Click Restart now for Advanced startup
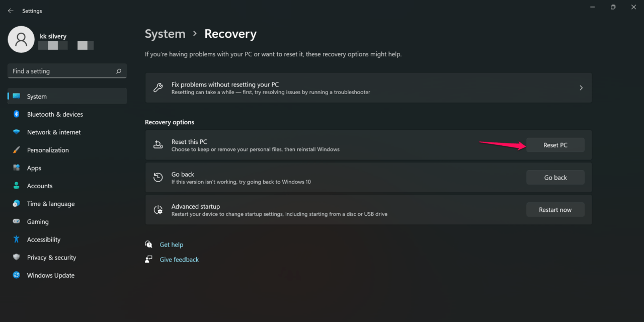This screenshot has width=644, height=322. [555, 209]
